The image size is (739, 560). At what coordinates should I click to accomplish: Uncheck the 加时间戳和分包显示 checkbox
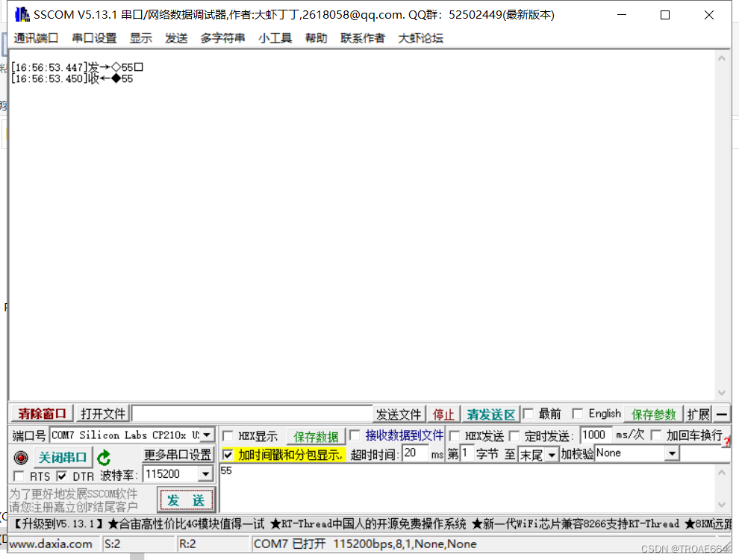click(x=228, y=455)
